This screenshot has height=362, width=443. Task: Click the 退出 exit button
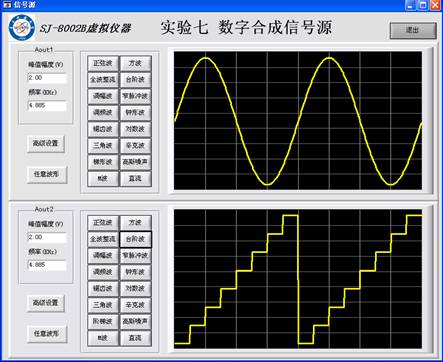point(413,30)
